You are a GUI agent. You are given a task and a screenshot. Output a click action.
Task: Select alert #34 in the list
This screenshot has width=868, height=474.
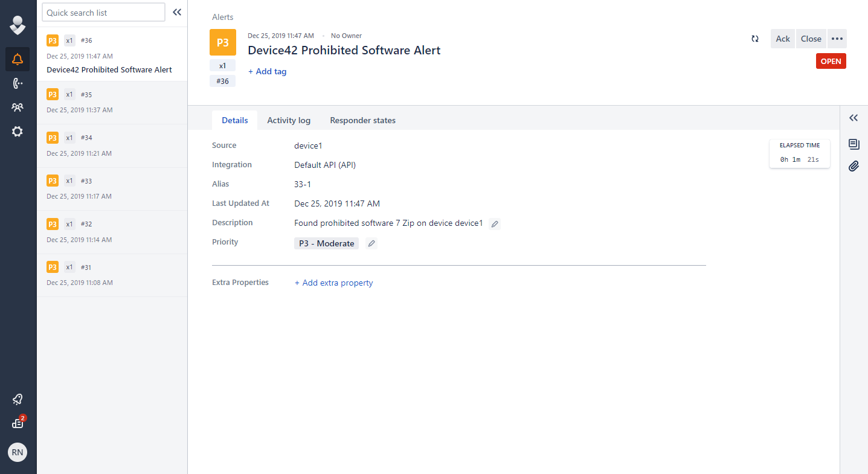click(112, 146)
